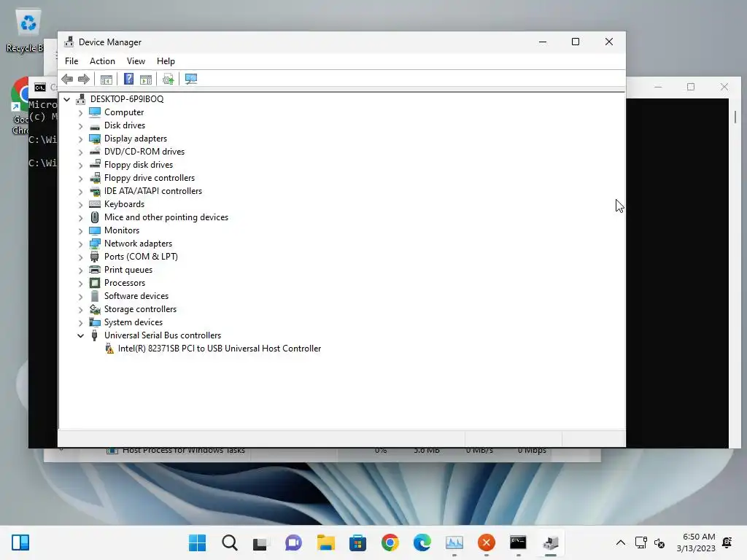
Task: Select the Disk drives icon
Action: tap(95, 125)
